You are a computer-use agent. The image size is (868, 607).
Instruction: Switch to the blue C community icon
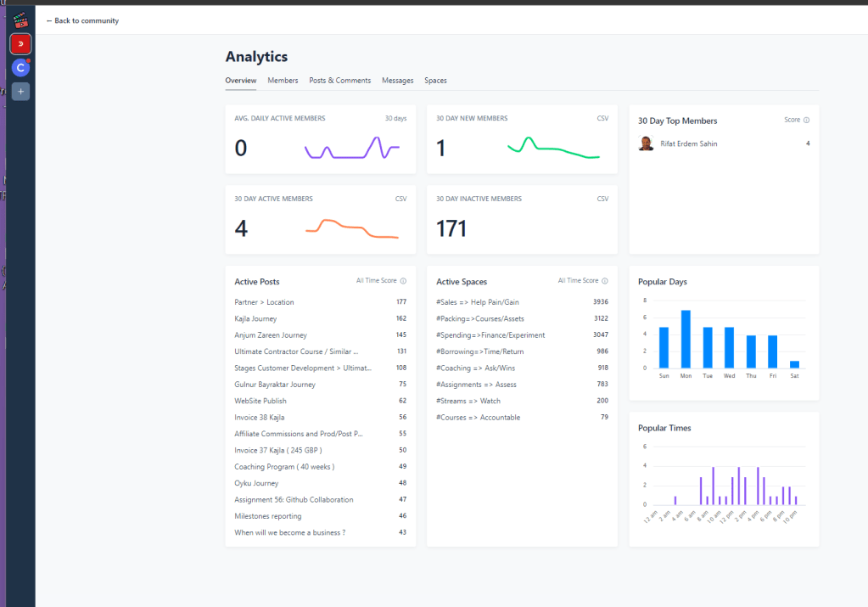coord(20,68)
